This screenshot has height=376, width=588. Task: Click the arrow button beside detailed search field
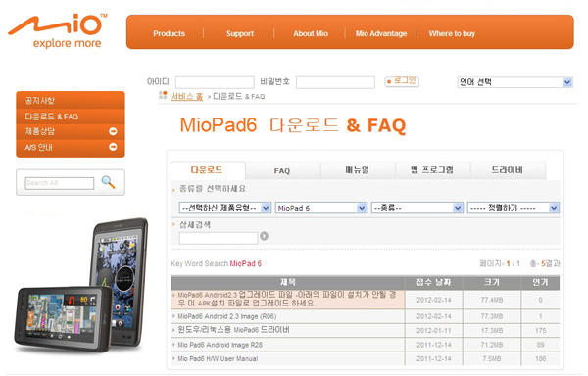pyautogui.click(x=264, y=236)
